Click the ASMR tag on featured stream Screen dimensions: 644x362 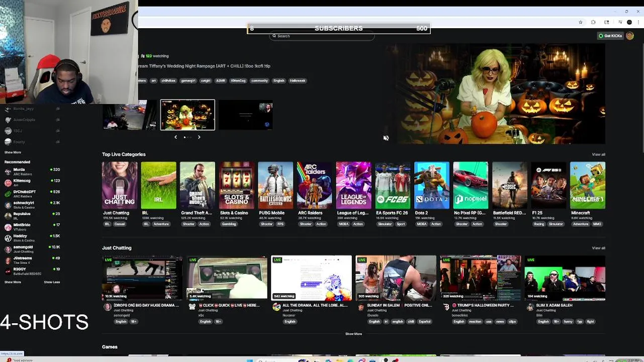221,80
